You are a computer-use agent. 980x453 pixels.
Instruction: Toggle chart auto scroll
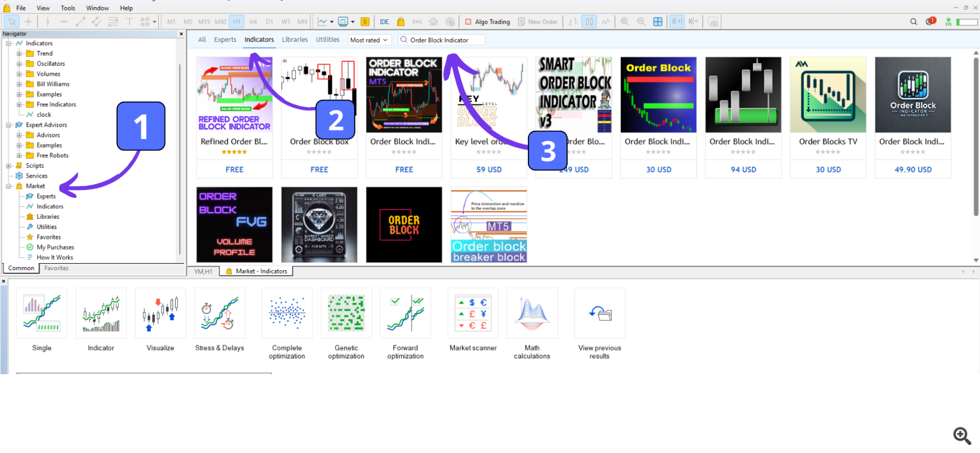pyautogui.click(x=677, y=22)
